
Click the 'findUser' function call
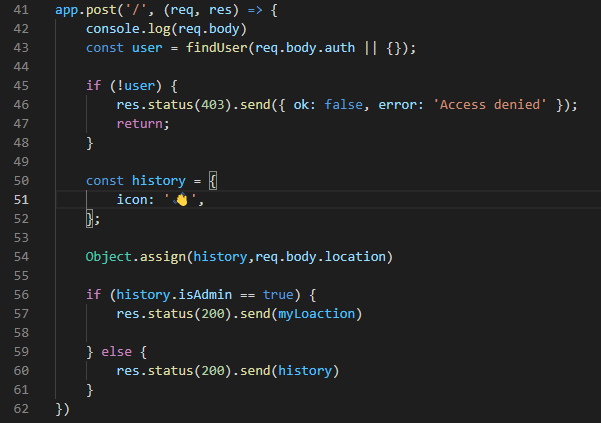(x=217, y=48)
